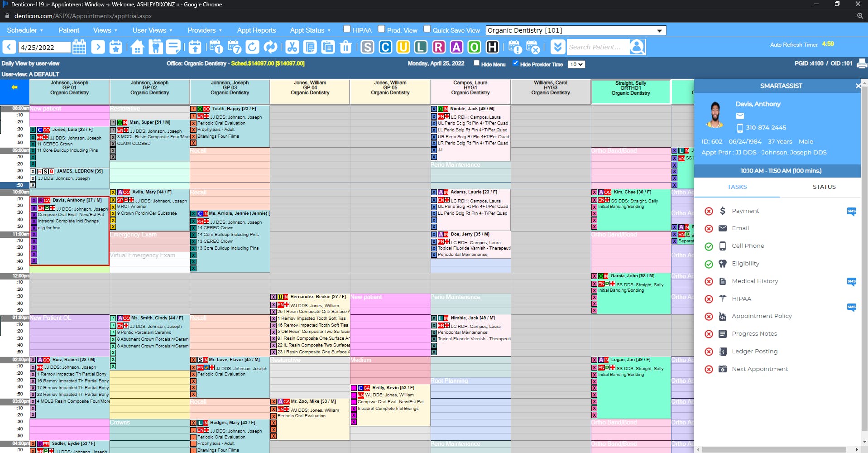Screen dimensions: 868x453
Task: Uncheck Hide Provider Time checkbox
Action: coord(515,63)
